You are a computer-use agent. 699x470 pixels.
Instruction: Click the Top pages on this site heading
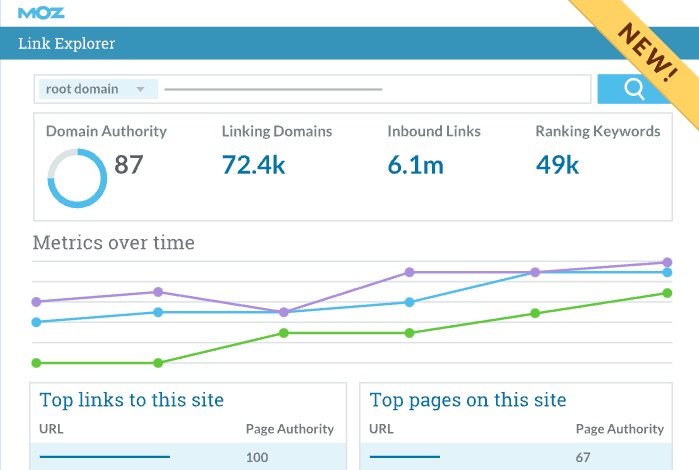point(468,400)
